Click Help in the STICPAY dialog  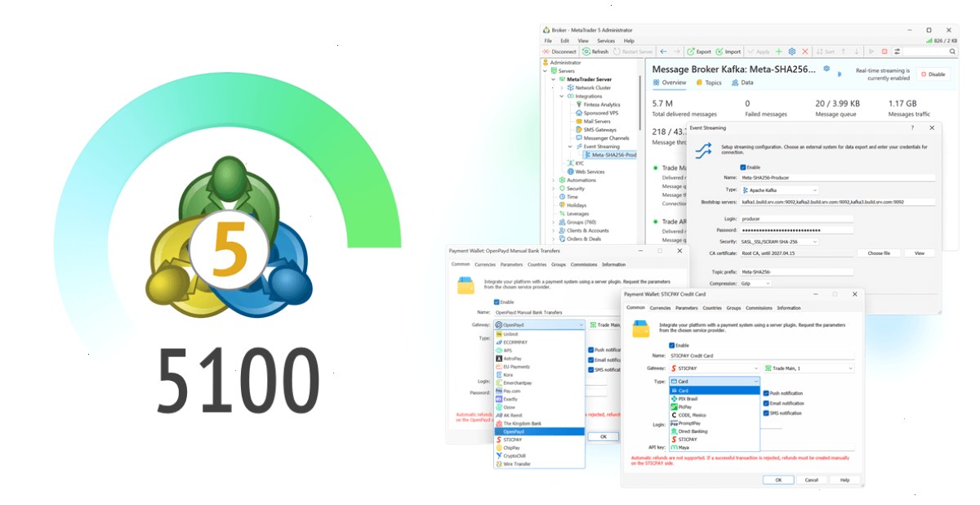(844, 480)
